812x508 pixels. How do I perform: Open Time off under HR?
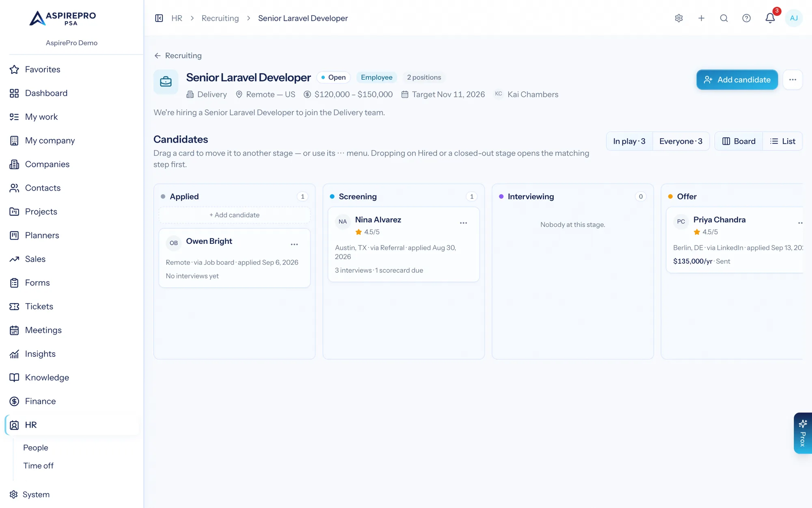click(x=38, y=466)
